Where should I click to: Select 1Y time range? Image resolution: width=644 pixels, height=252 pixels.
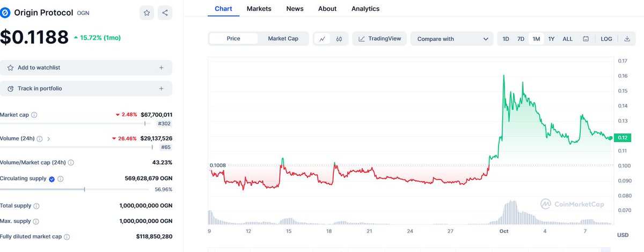551,39
